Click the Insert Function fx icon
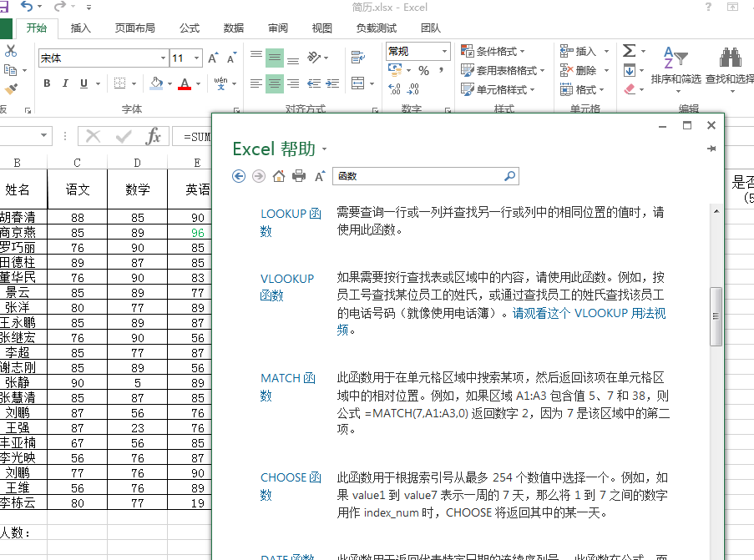 (153, 136)
